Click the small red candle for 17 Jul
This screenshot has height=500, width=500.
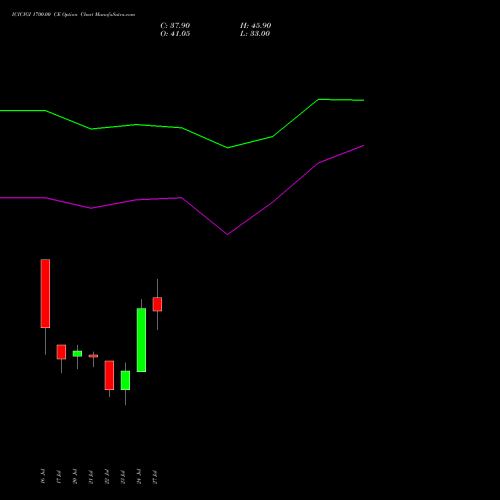click(61, 352)
